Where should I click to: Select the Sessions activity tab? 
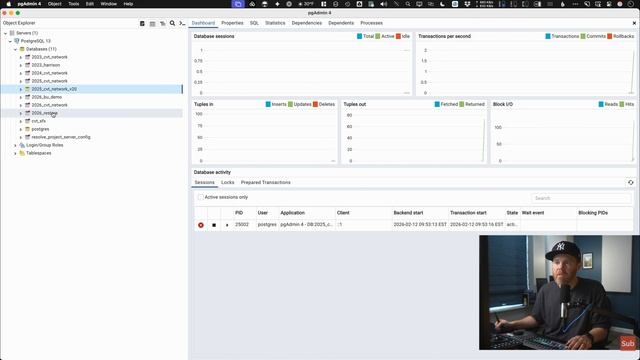[x=204, y=182]
